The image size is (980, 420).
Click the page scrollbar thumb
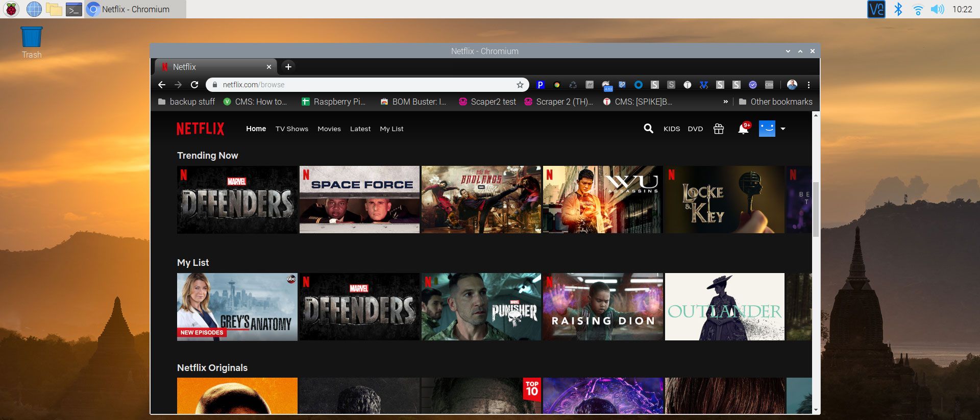(816, 209)
